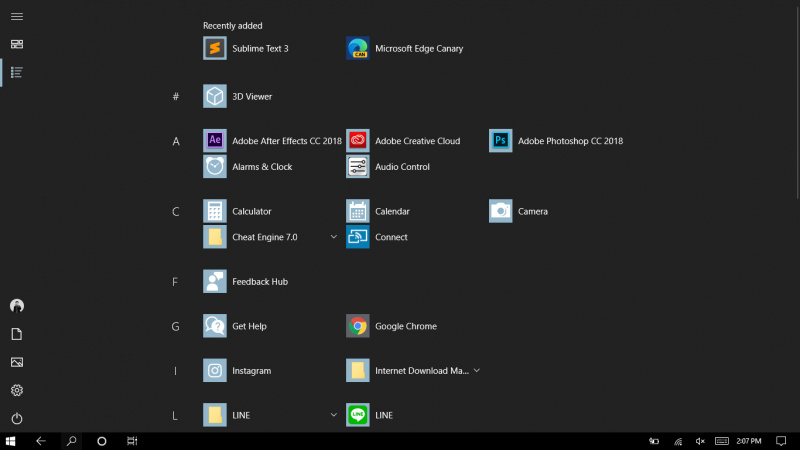
Task: Open network icon in system tray
Action: point(678,441)
